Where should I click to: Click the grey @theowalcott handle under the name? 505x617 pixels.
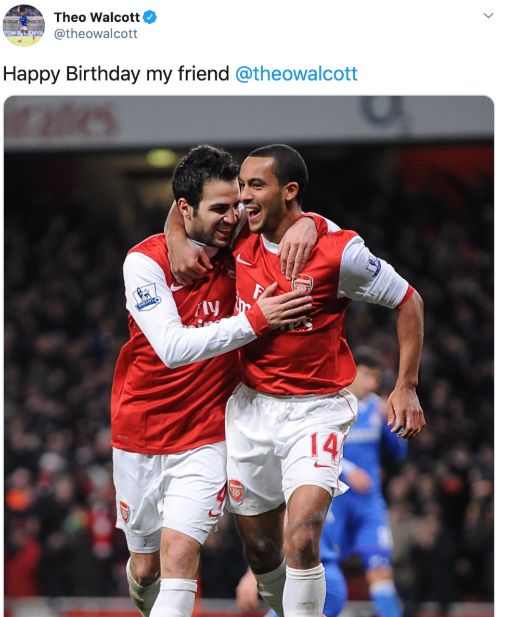96,34
